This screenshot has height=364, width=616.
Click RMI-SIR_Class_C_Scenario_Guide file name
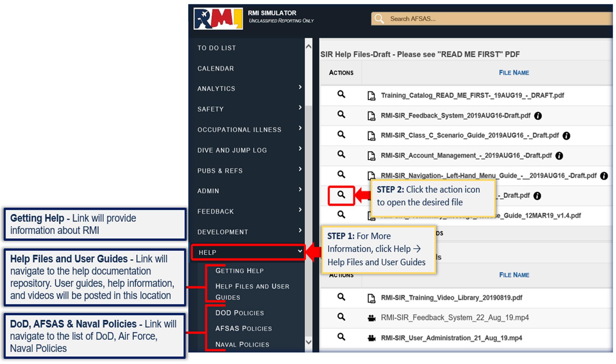[x=470, y=135]
